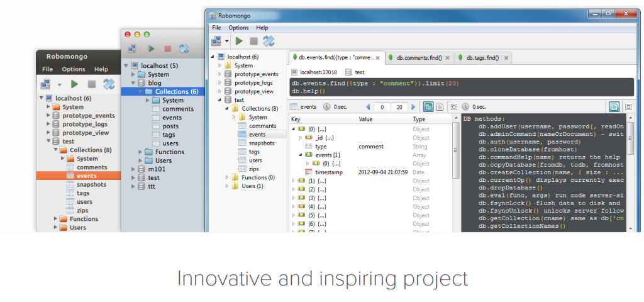Image resolution: width=644 pixels, height=302 pixels.
Task: Expand Functions (0) in the Windows tree
Action: 226,177
